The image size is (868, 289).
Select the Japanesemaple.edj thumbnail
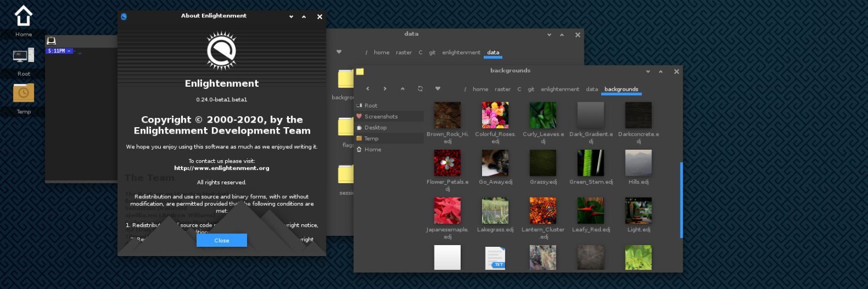447,210
